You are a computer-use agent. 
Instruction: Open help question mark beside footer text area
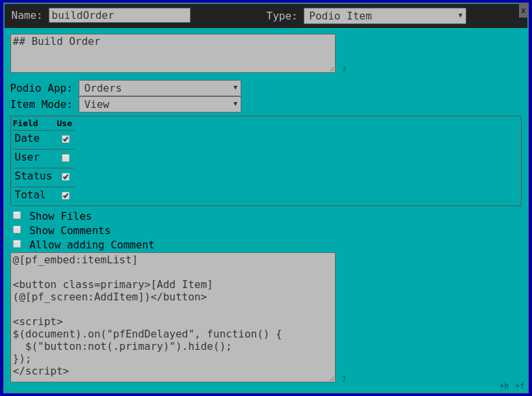[x=343, y=379]
